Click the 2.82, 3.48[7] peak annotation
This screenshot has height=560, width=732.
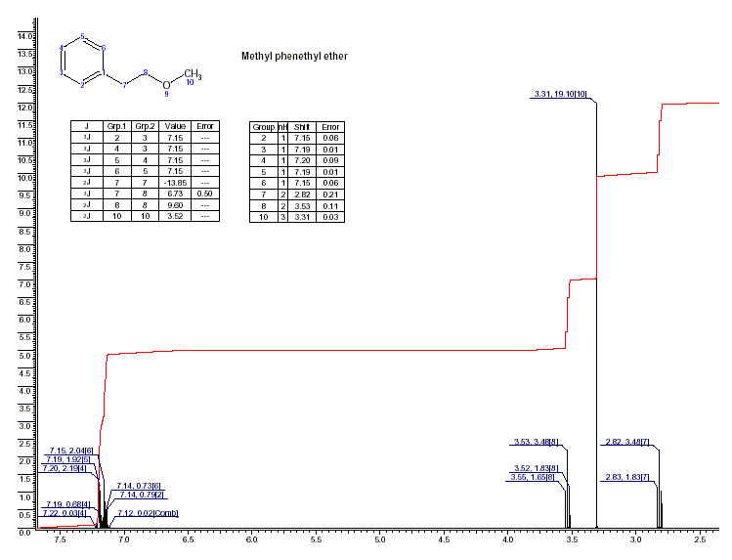tap(627, 442)
